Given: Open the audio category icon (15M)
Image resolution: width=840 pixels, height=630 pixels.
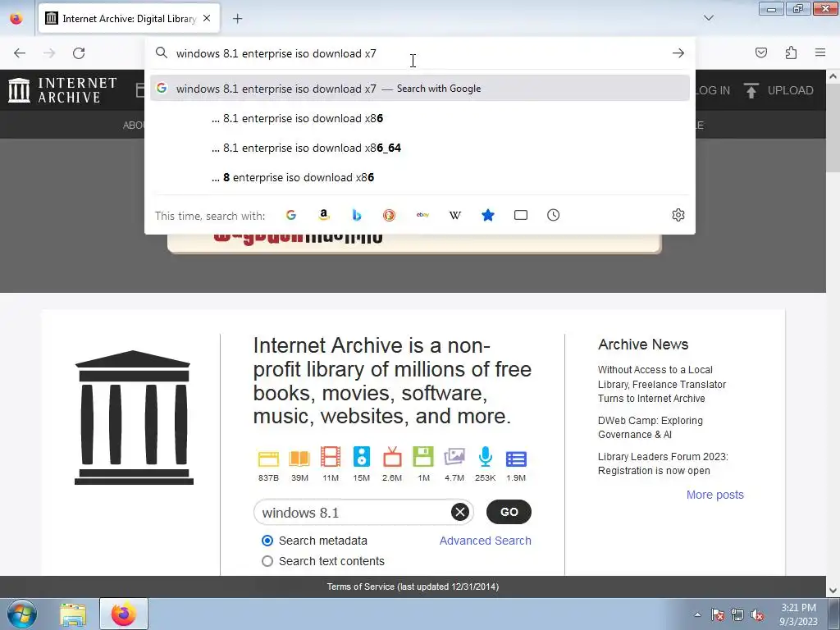Looking at the screenshot, I should tap(362, 457).
